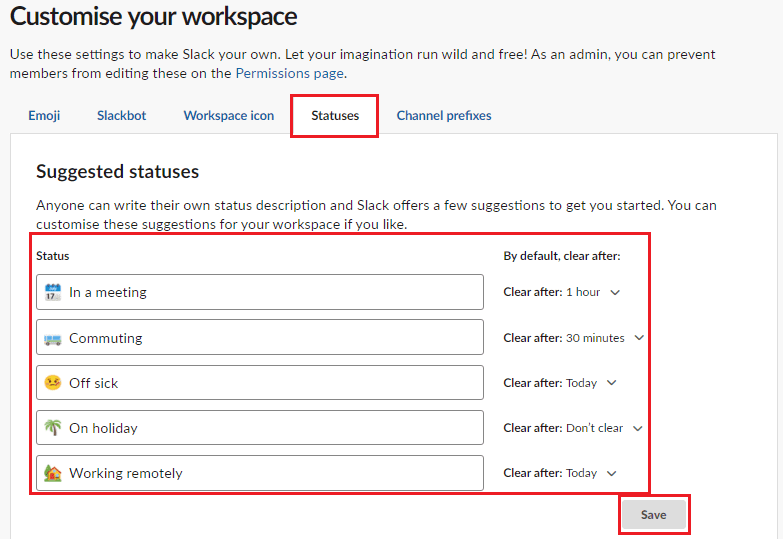Follow the Permissions page link
Viewport: 783px width, 539px height.
pos(289,73)
